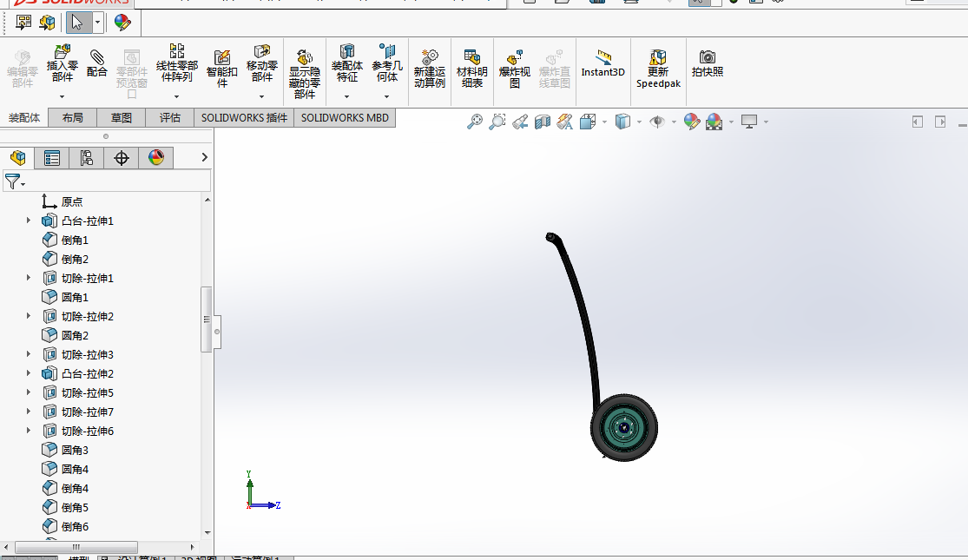Toggle Instant3D mode

[x=603, y=63]
